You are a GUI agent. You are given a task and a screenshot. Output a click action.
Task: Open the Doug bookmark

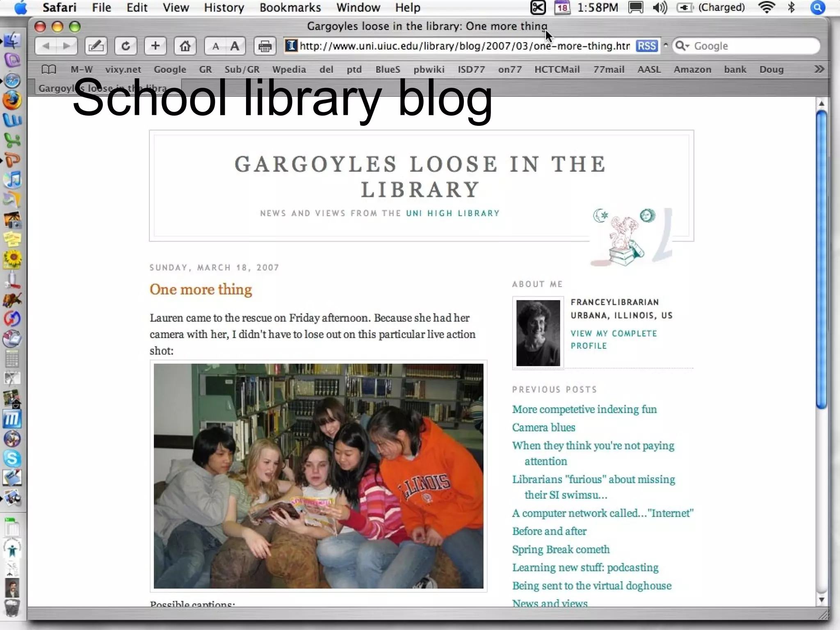pos(771,69)
